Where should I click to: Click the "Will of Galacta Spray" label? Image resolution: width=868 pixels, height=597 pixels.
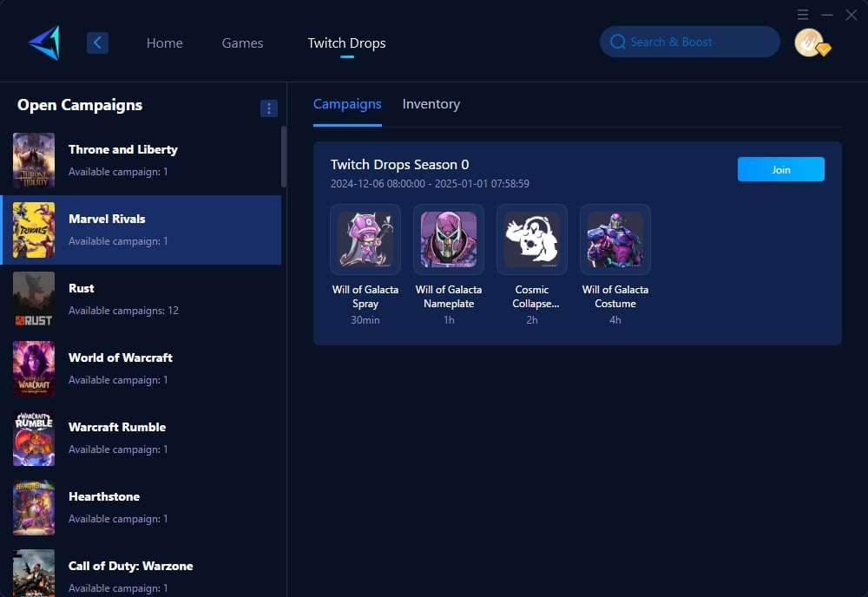365,297
